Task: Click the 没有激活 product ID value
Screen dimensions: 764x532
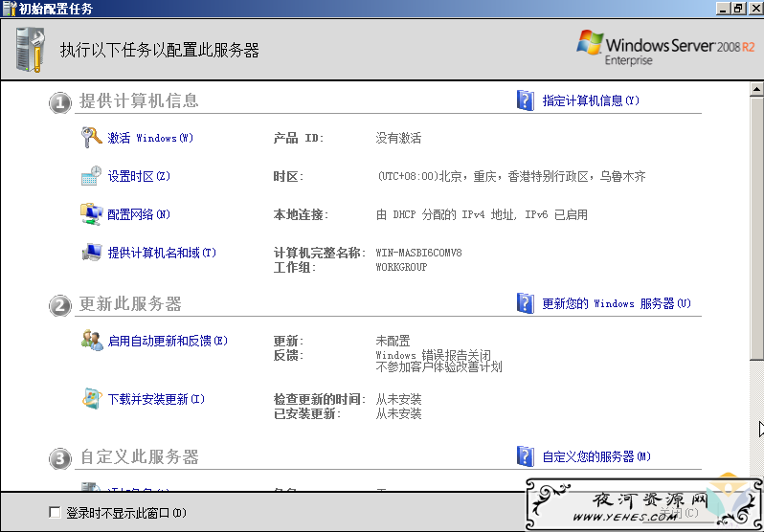Action: pyautogui.click(x=398, y=138)
